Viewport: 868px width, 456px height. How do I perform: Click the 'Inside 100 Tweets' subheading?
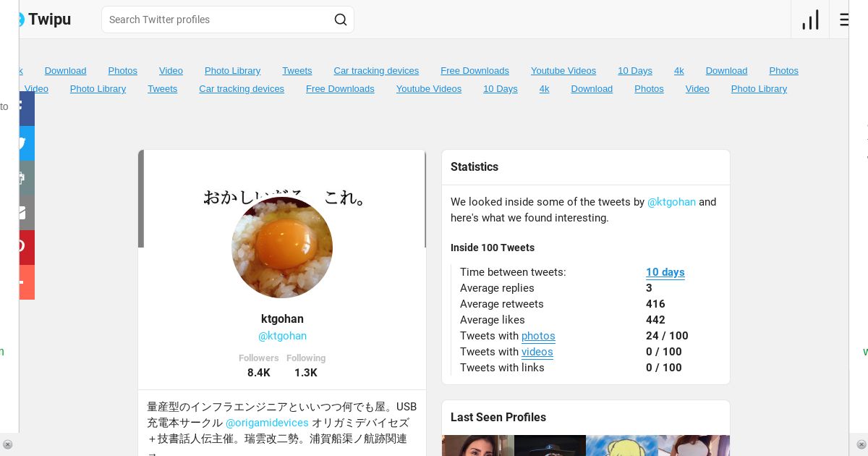493,248
